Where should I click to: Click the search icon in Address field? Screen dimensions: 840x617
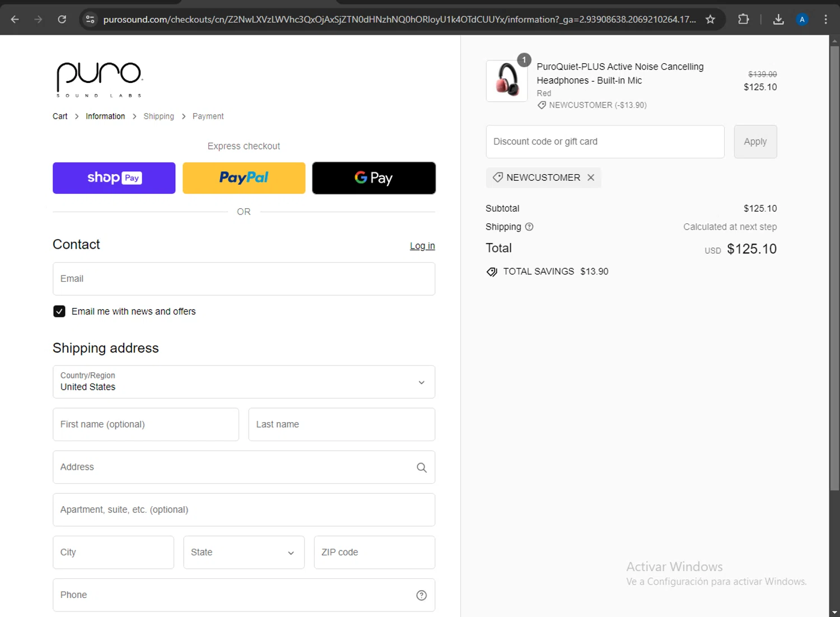(422, 468)
